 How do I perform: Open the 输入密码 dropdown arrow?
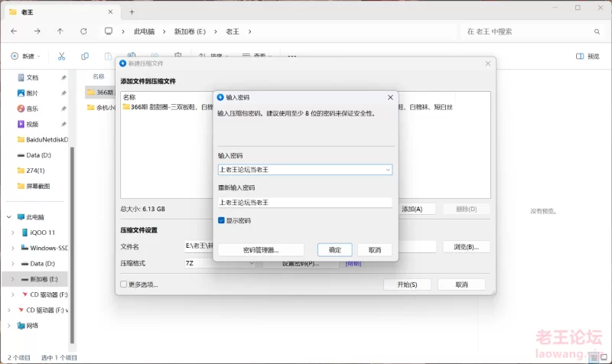point(388,170)
